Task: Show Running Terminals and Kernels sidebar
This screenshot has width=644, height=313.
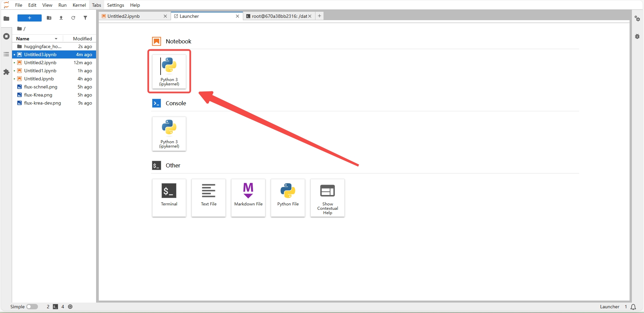Action: (6, 36)
